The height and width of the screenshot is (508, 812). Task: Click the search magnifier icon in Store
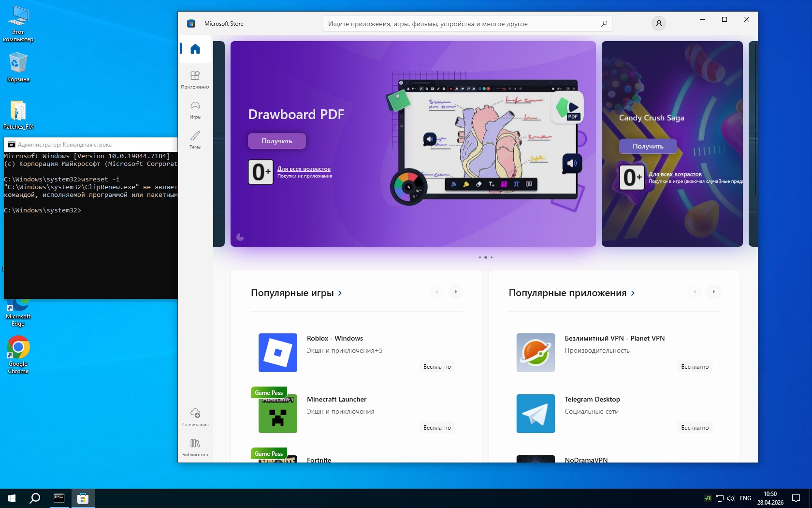tap(604, 24)
